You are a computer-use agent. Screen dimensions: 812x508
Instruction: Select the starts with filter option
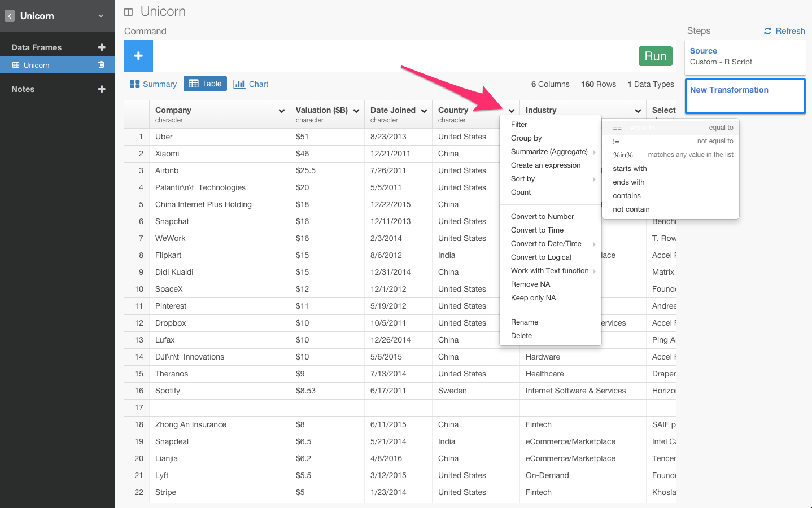coord(670,169)
